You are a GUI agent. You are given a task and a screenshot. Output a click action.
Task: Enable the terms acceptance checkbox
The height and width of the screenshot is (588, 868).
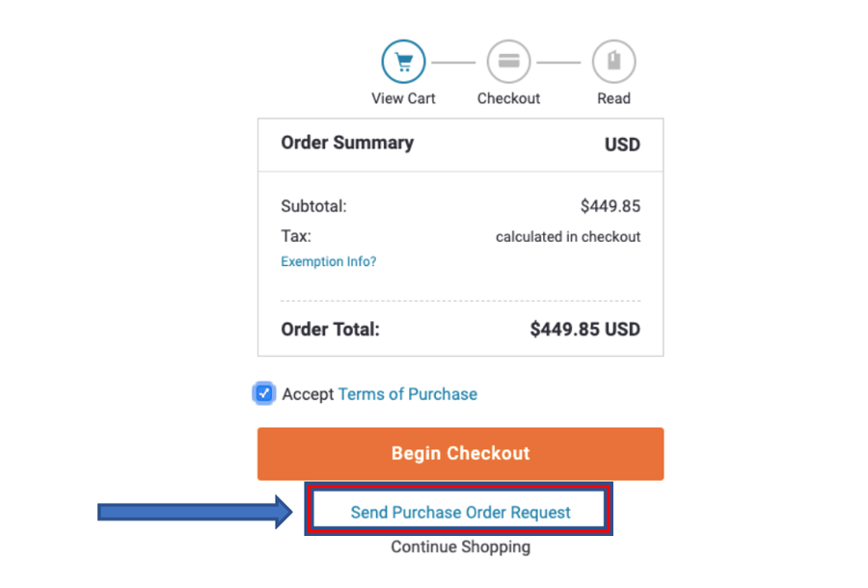click(x=263, y=393)
